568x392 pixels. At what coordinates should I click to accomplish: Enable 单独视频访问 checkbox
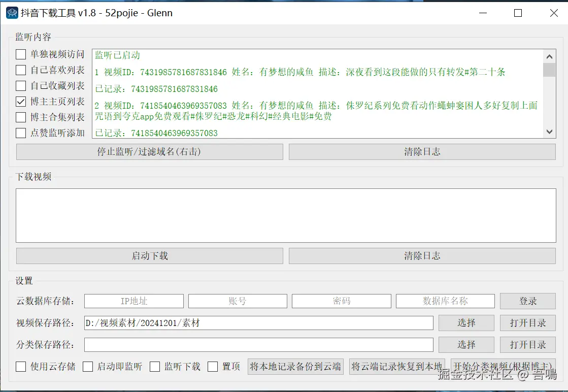[21, 54]
